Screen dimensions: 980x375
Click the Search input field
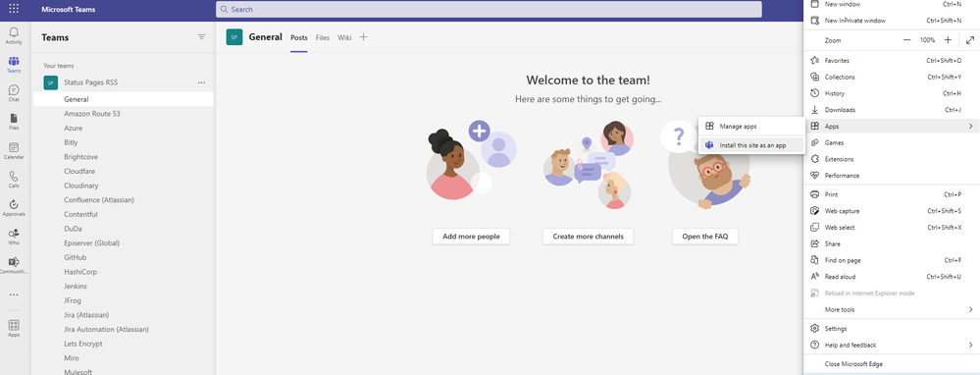489,10
